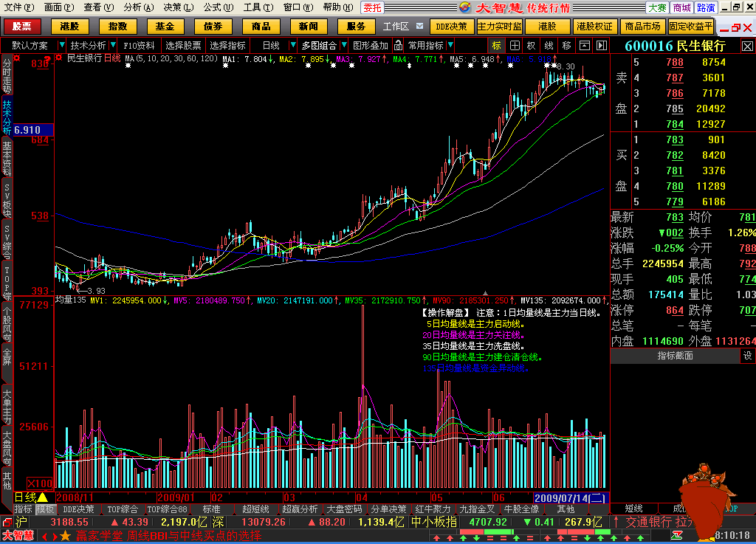The width and height of the screenshot is (756, 544).
Task: Click the window layout icon beside 移
Action: coord(585,46)
